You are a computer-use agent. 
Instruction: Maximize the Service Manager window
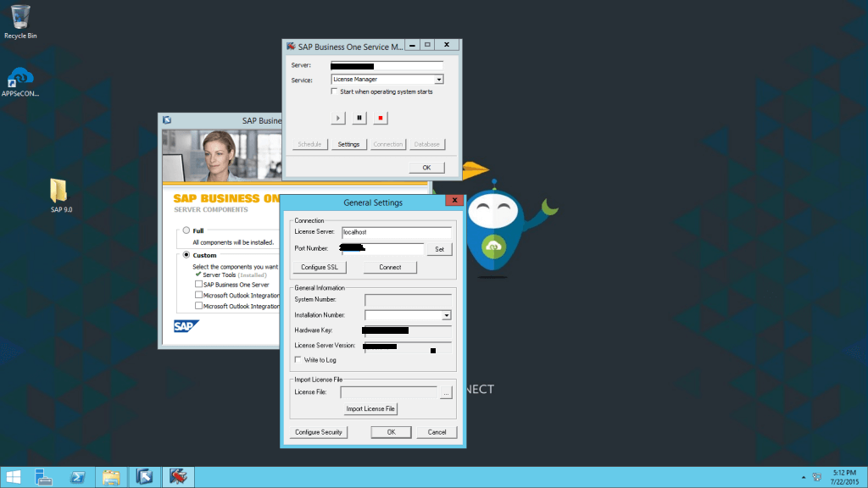tap(427, 45)
